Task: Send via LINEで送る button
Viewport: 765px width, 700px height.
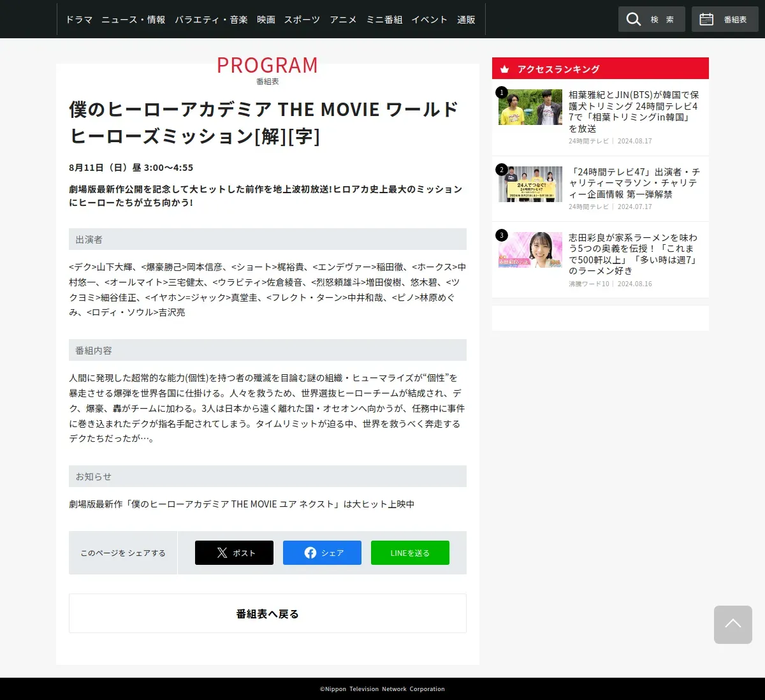Action: [410, 553]
